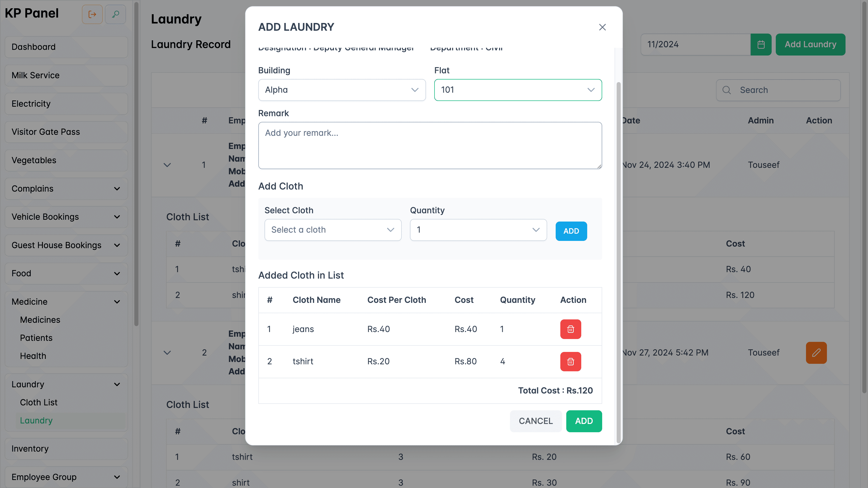Click the green key icon near KP Panel
This screenshot has height=488, width=868.
pyautogui.click(x=115, y=14)
